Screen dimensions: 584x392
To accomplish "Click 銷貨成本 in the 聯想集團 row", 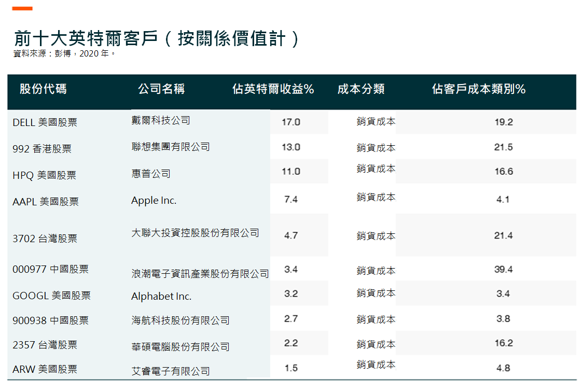I will pyautogui.click(x=376, y=148).
